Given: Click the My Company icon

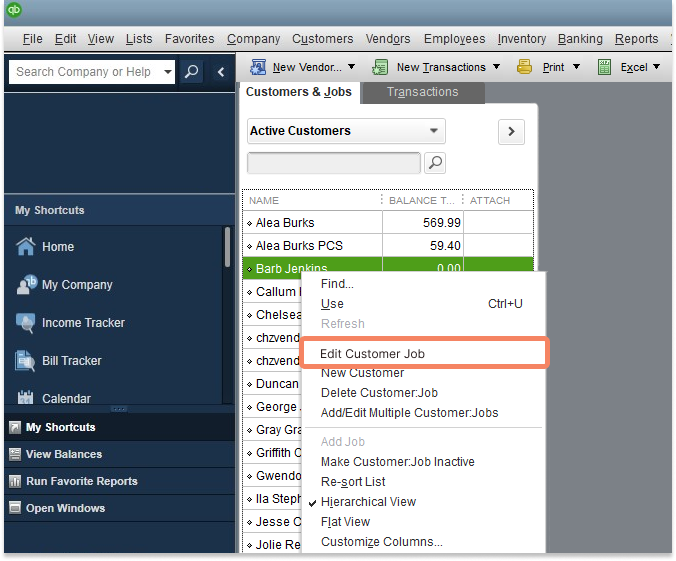Looking at the screenshot, I should coord(26,285).
